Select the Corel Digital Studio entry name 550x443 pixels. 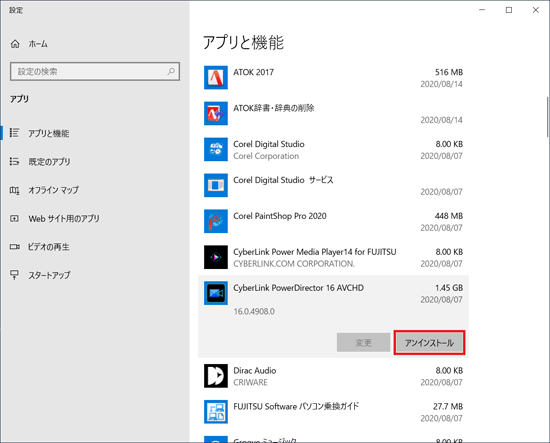[x=269, y=144]
